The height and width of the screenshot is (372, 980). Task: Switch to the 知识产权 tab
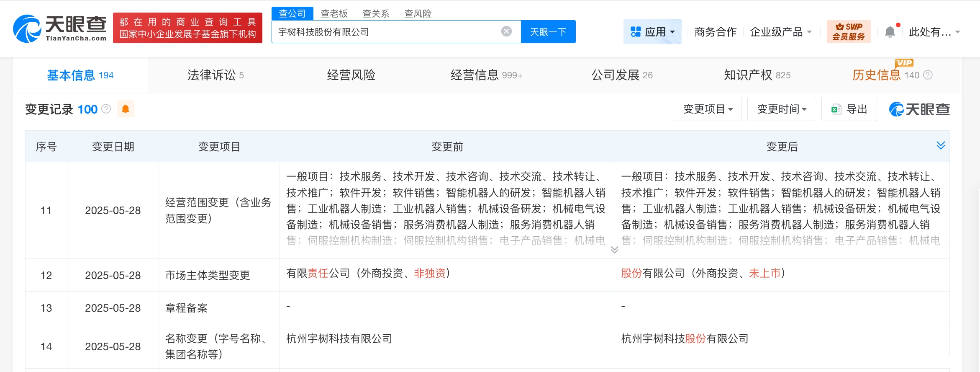pyautogui.click(x=757, y=75)
